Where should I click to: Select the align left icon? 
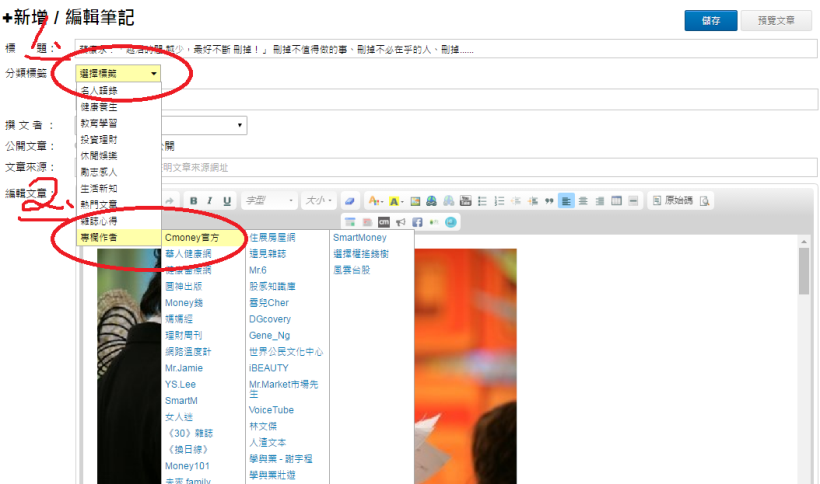[x=565, y=201]
